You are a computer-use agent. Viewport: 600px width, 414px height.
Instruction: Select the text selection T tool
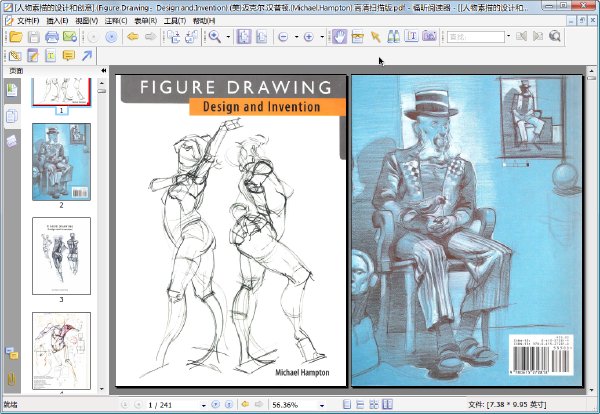(411, 37)
